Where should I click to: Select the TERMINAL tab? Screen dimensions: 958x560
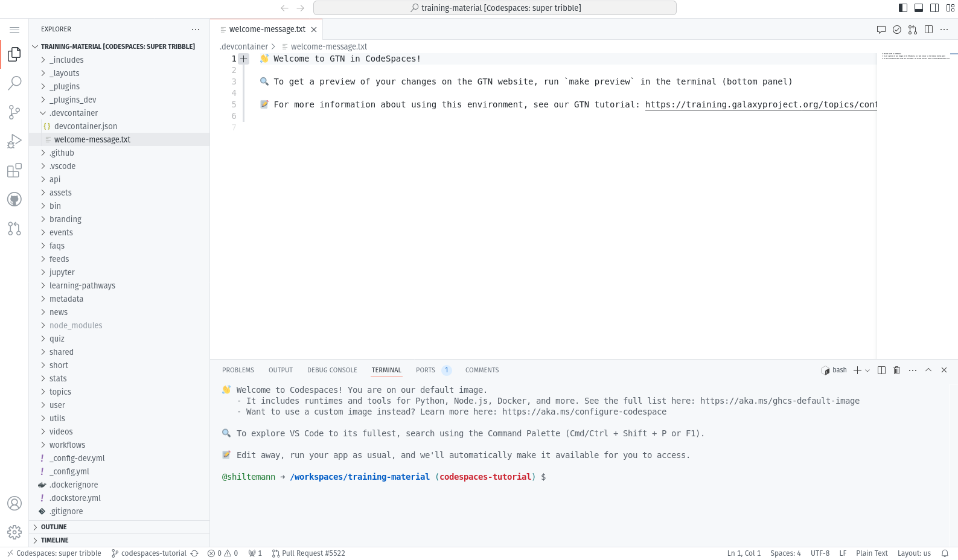[386, 370]
